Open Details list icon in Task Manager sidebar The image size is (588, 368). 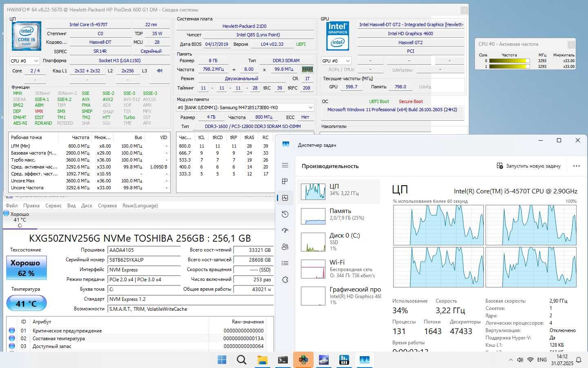click(x=285, y=263)
